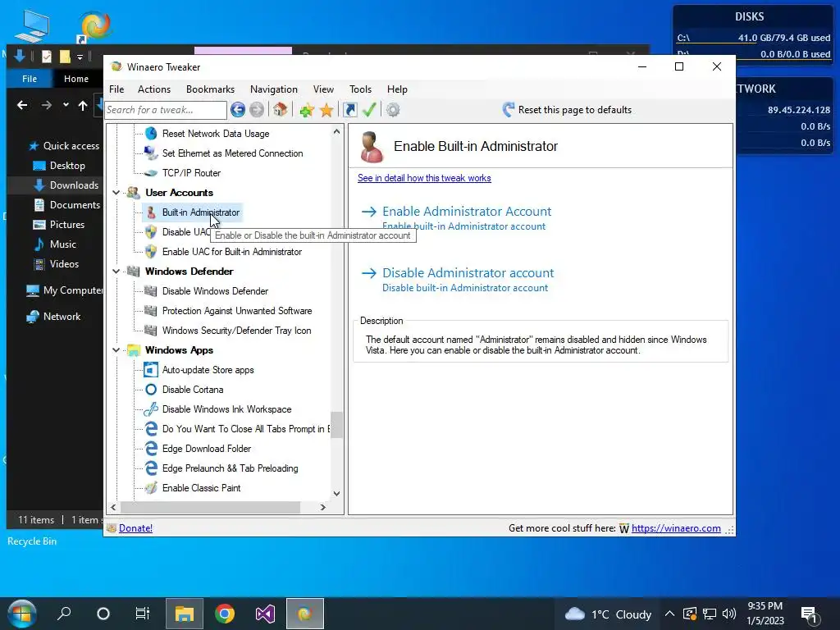Click the Edge Download Folder icon
Viewport: 840px width, 630px height.
pyautogui.click(x=151, y=449)
